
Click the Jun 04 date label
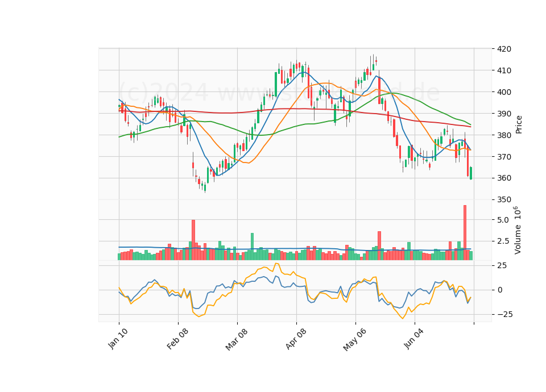tap(414, 339)
